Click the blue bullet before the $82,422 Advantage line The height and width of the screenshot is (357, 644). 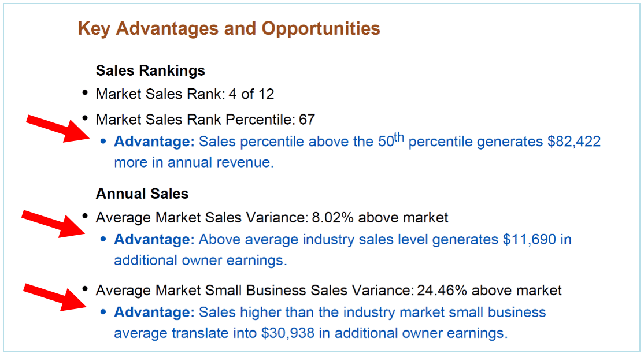click(x=103, y=141)
